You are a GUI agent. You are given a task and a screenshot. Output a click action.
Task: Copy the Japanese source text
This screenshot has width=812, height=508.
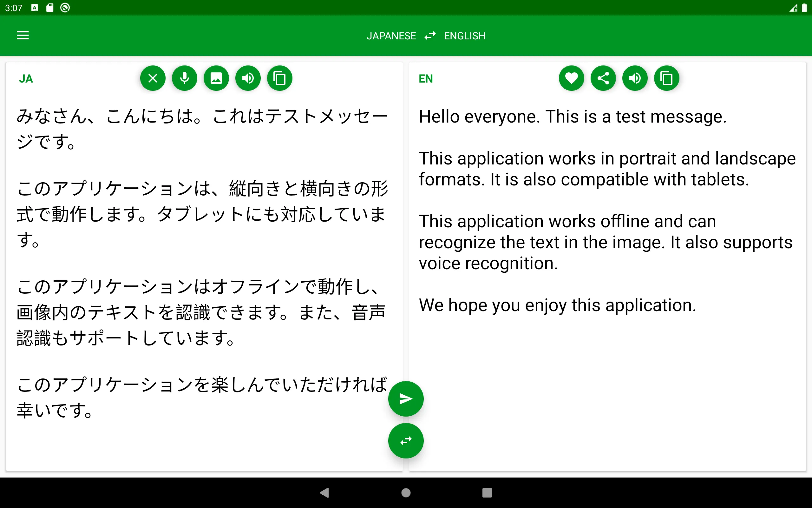pyautogui.click(x=279, y=78)
